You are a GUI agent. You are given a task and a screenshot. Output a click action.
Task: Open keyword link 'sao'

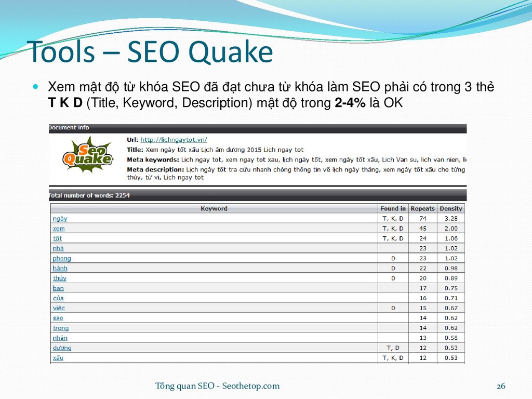coord(58,318)
